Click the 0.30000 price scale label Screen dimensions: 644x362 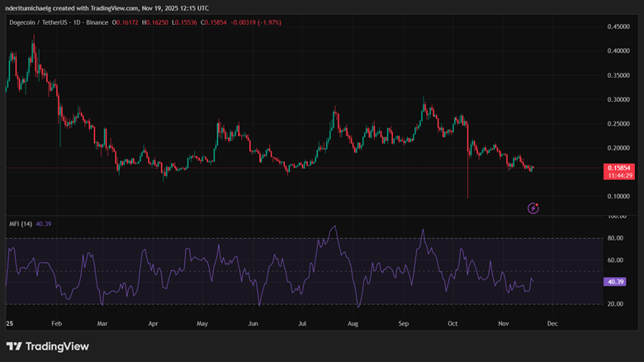(618, 99)
